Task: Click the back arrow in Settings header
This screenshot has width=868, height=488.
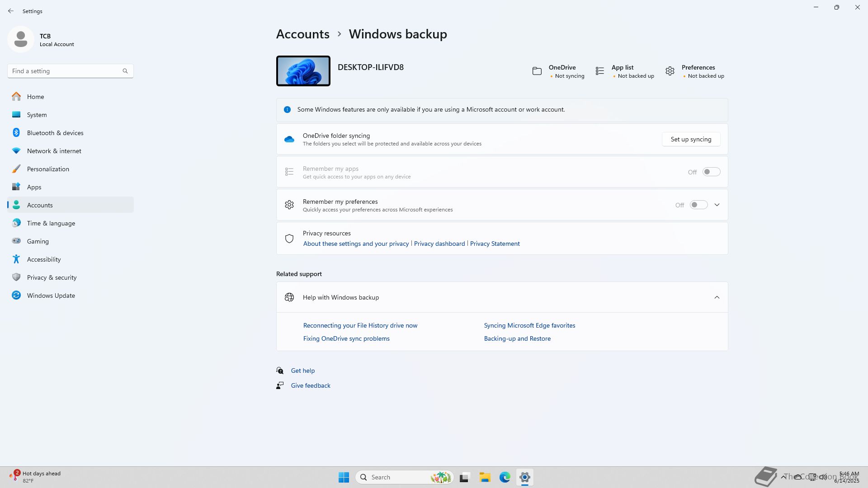Action: pyautogui.click(x=11, y=11)
